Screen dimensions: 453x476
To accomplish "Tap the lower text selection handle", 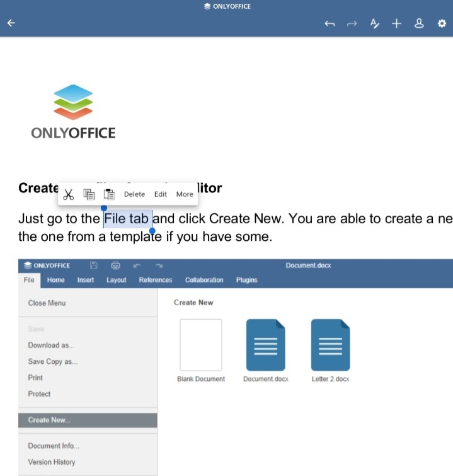I will [x=152, y=231].
